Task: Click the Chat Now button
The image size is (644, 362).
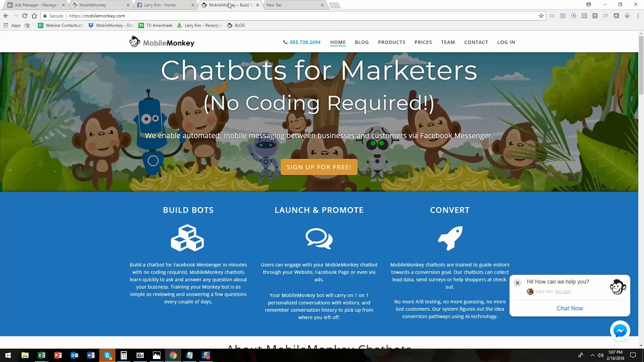Action: [x=570, y=308]
